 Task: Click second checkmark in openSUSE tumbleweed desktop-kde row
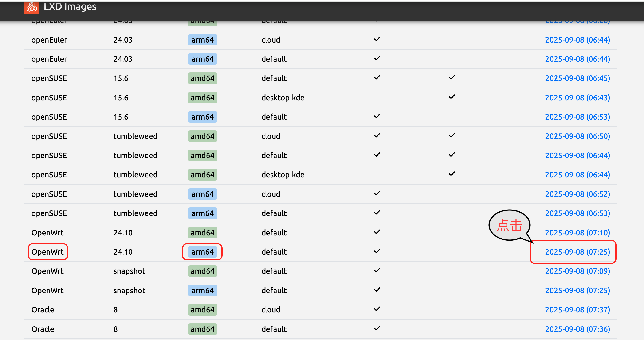click(x=451, y=174)
